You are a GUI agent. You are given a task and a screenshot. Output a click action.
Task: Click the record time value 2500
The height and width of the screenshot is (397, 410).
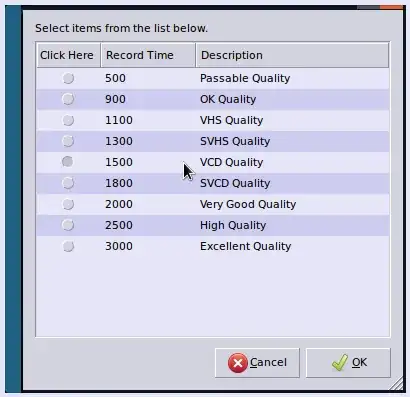pos(119,225)
